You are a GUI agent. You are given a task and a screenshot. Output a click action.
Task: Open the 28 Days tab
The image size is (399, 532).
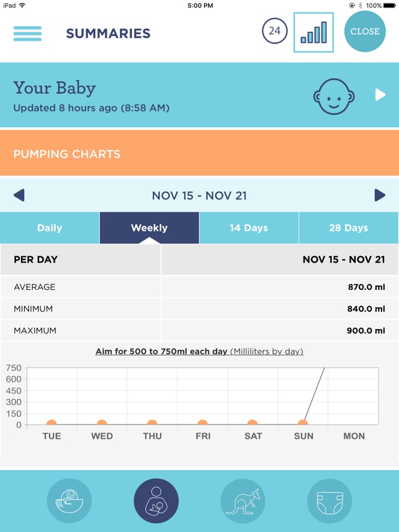coord(348,228)
